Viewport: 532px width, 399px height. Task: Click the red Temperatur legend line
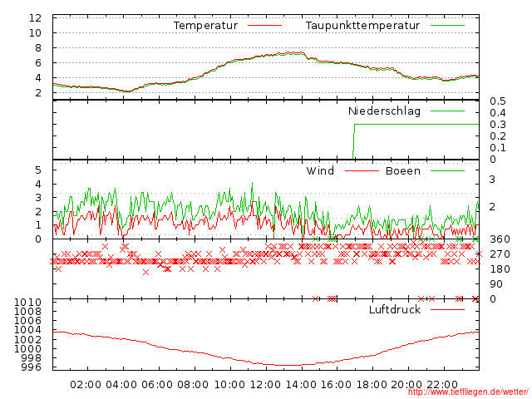tap(264, 26)
